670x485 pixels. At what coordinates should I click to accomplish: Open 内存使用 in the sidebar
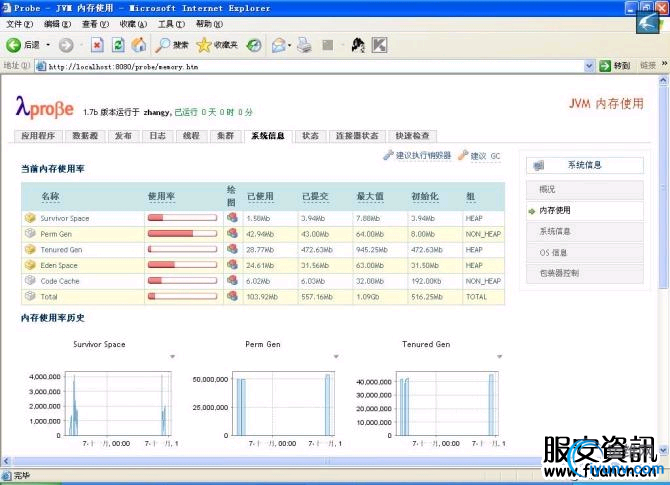click(585, 210)
